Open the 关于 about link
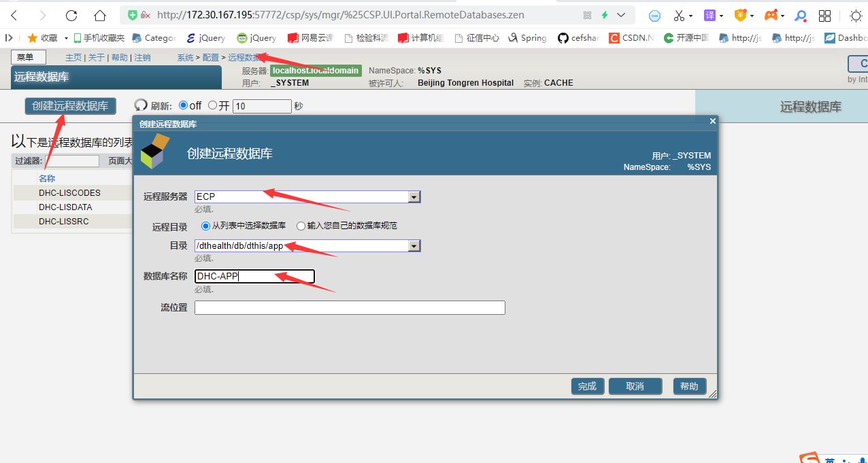 click(97, 58)
